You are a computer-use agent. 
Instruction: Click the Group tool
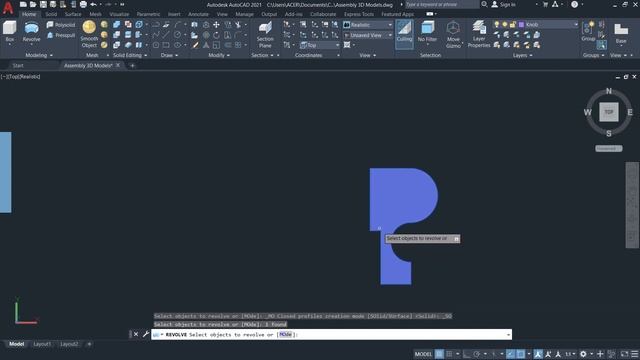[x=588, y=32]
